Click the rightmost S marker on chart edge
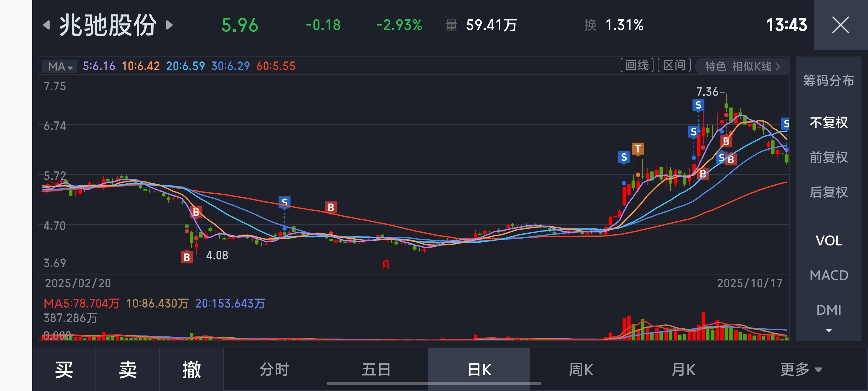 786,124
